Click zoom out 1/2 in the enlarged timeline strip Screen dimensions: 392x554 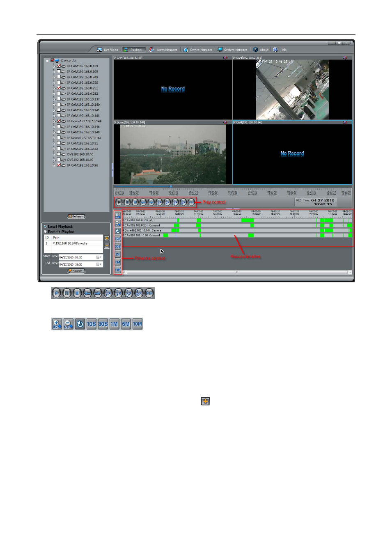(x=69, y=324)
